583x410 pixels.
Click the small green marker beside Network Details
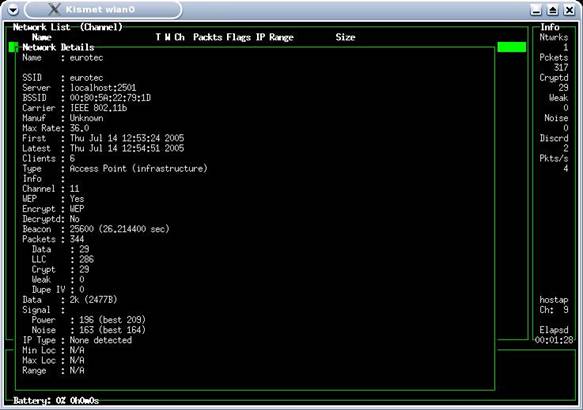pos(13,47)
